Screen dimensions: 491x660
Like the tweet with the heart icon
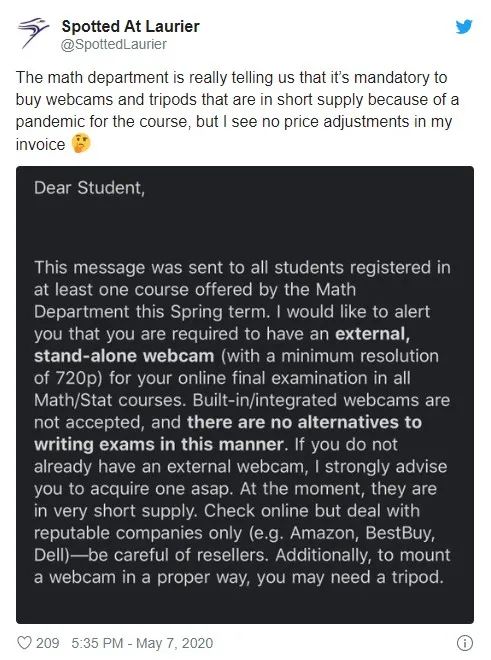[x=24, y=643]
